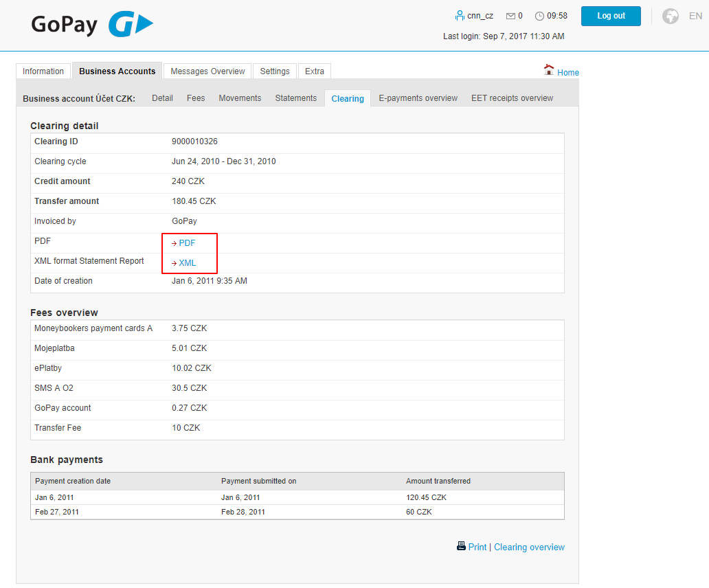The width and height of the screenshot is (709, 588).
Task: Click the Print link
Action: coord(477,547)
